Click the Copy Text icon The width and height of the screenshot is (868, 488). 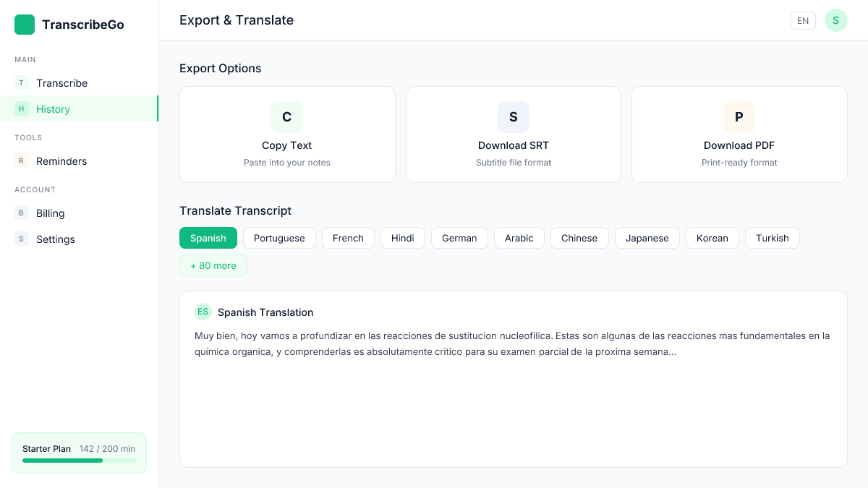tap(286, 116)
